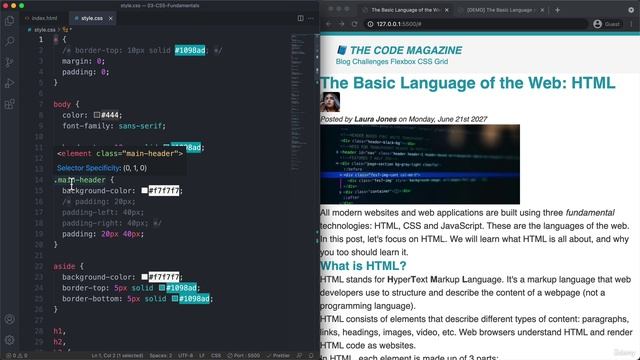Click The Code Magazine logo

[399, 50]
